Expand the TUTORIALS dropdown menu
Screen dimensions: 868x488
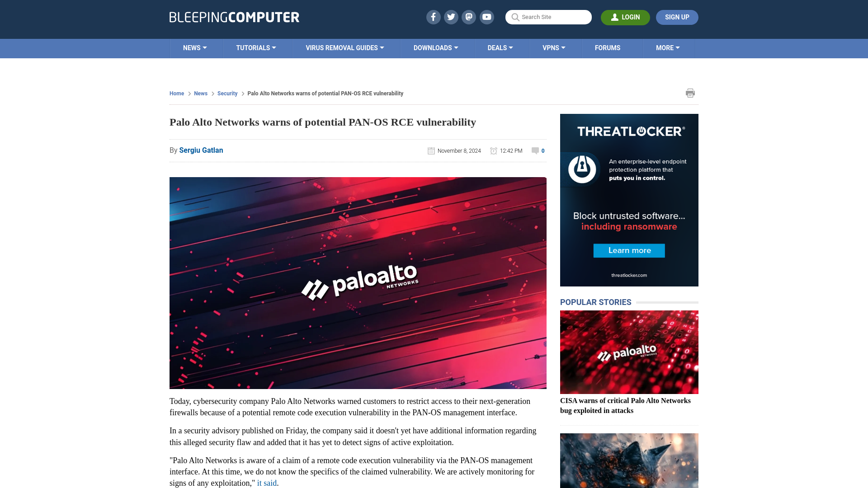tap(256, 47)
